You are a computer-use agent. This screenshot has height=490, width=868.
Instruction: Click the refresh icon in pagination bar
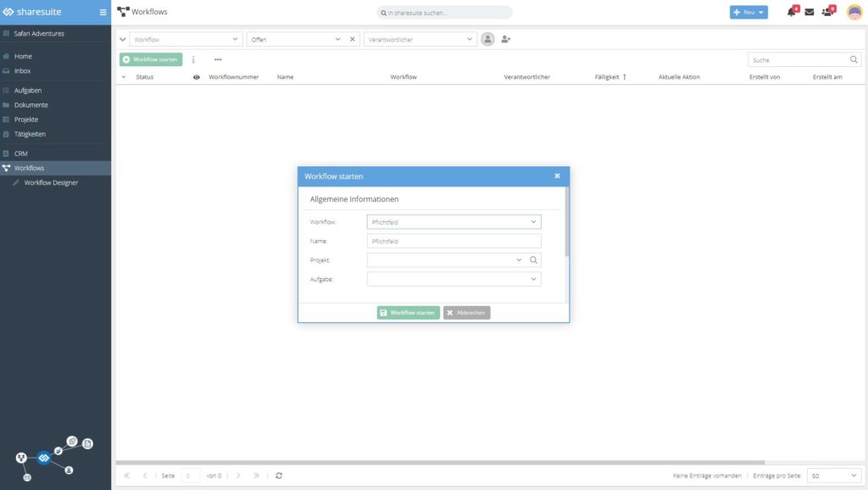pos(279,476)
